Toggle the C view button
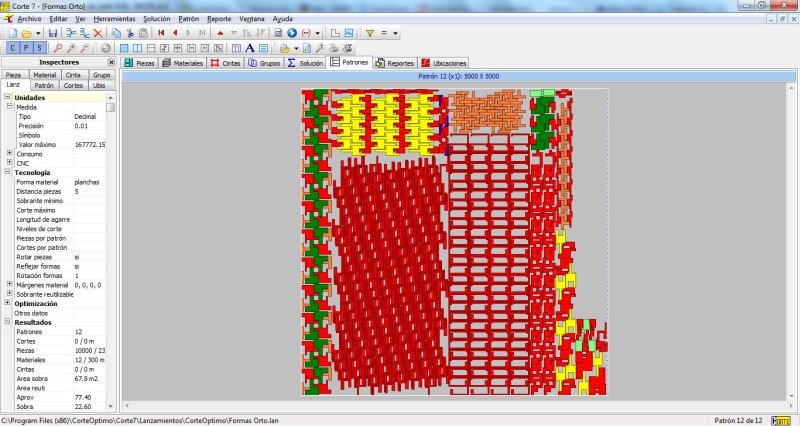 13,48
